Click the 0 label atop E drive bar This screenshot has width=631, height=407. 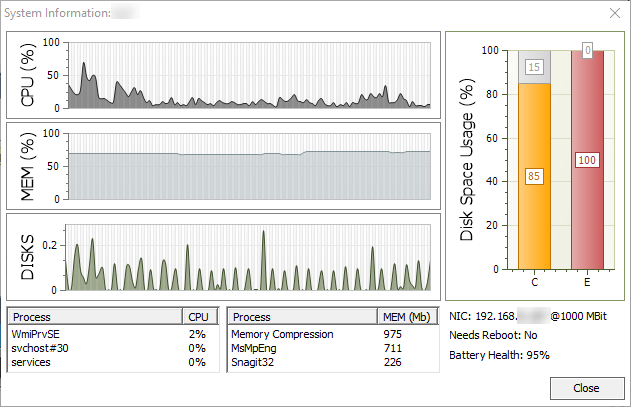(x=588, y=50)
